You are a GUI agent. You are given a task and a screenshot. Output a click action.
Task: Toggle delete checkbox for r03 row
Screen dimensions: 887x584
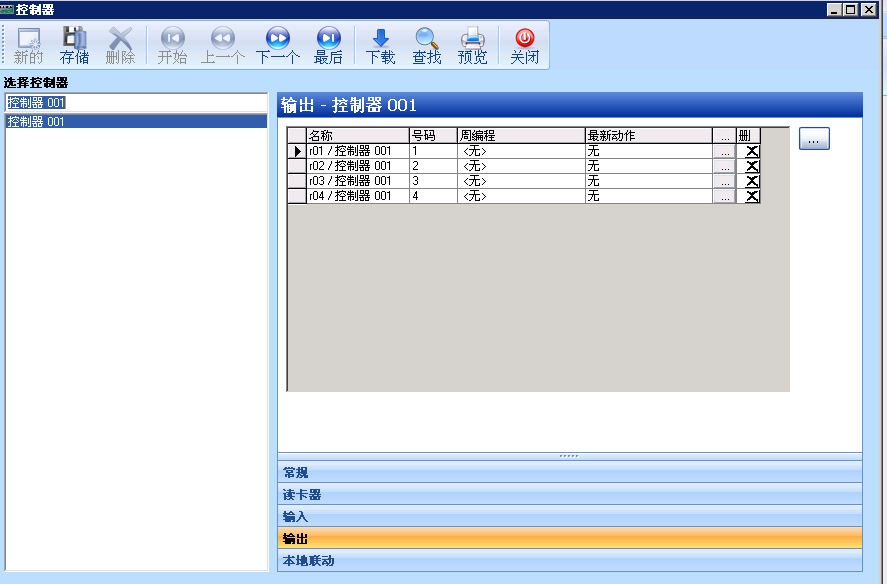click(x=752, y=181)
